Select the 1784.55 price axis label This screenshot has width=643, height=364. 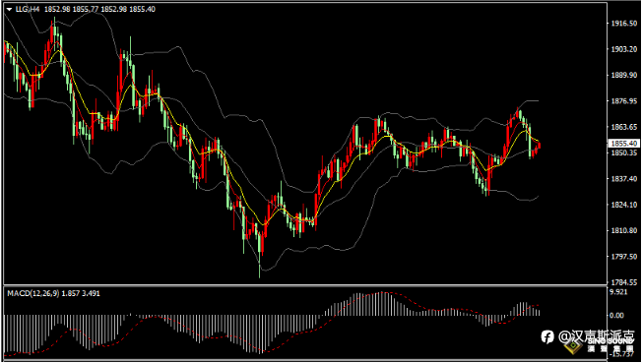click(x=624, y=282)
